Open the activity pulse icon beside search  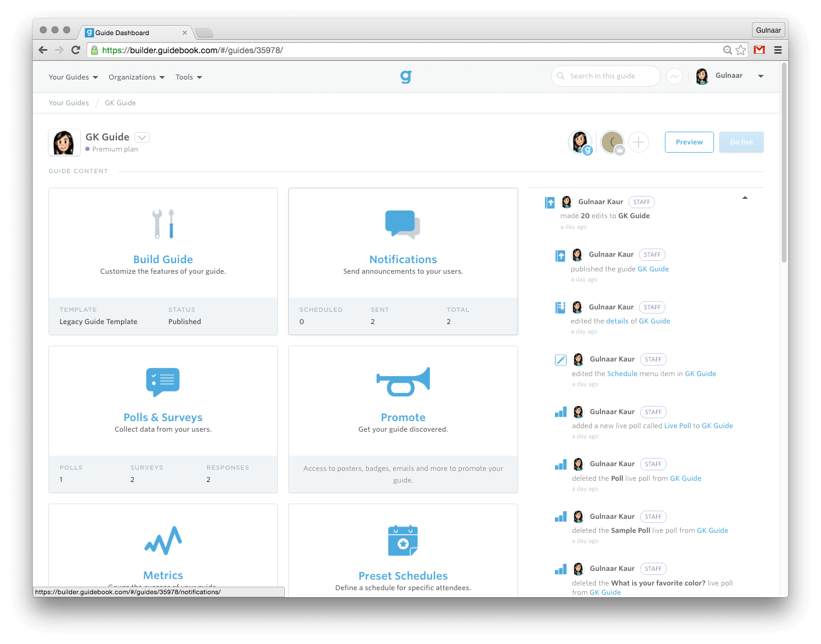pyautogui.click(x=674, y=76)
